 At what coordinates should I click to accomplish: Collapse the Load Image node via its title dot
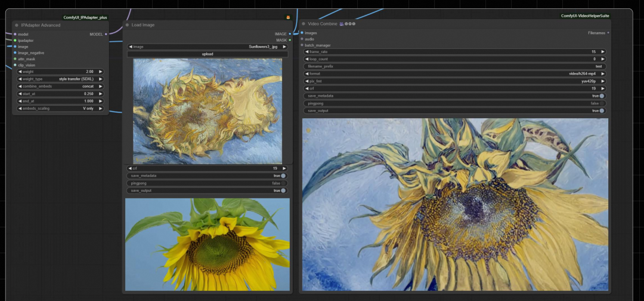click(127, 25)
